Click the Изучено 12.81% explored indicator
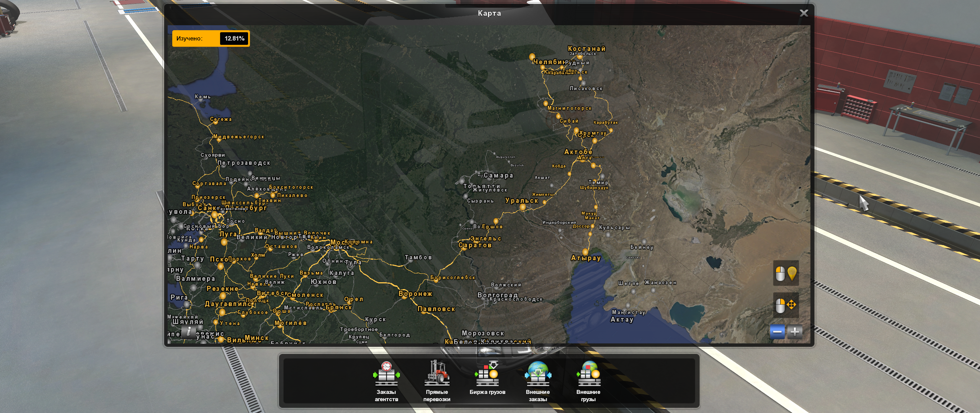The height and width of the screenshot is (413, 980). [x=211, y=38]
